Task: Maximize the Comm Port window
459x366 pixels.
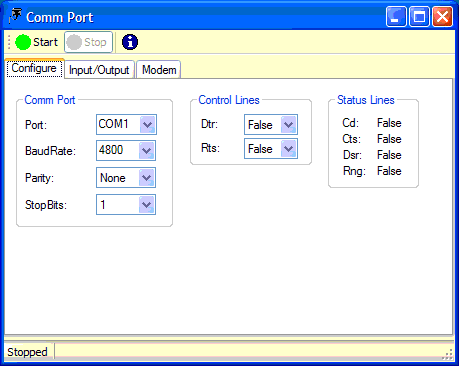Action: (x=419, y=16)
